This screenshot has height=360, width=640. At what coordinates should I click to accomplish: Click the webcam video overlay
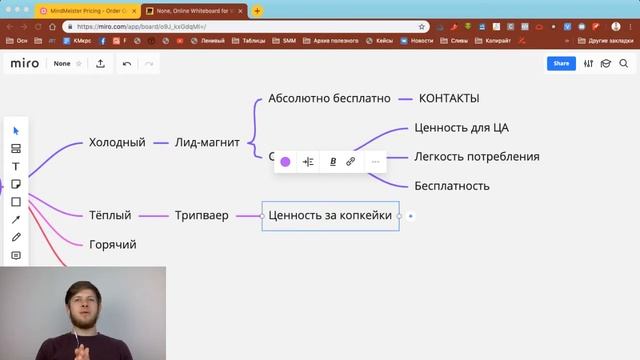point(83,313)
